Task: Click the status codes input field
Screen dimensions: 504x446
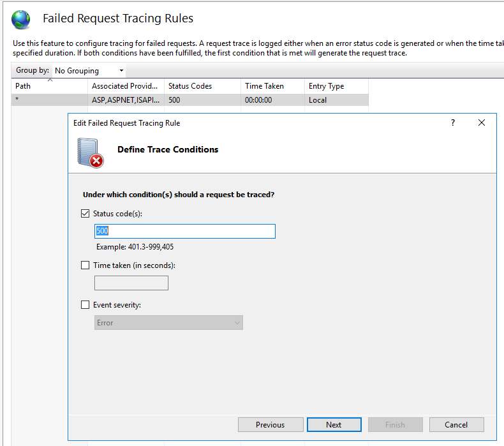Action: tap(185, 231)
